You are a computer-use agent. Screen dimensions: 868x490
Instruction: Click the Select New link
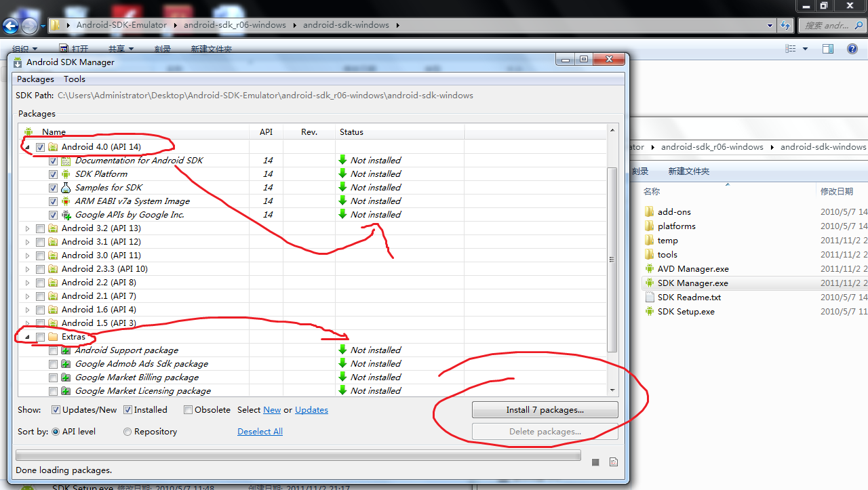click(272, 410)
